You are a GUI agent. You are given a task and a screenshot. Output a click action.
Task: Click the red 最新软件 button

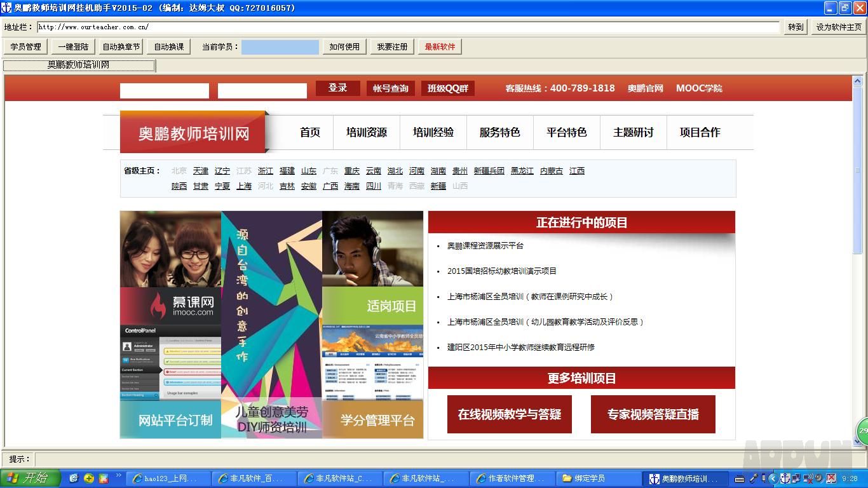click(440, 46)
